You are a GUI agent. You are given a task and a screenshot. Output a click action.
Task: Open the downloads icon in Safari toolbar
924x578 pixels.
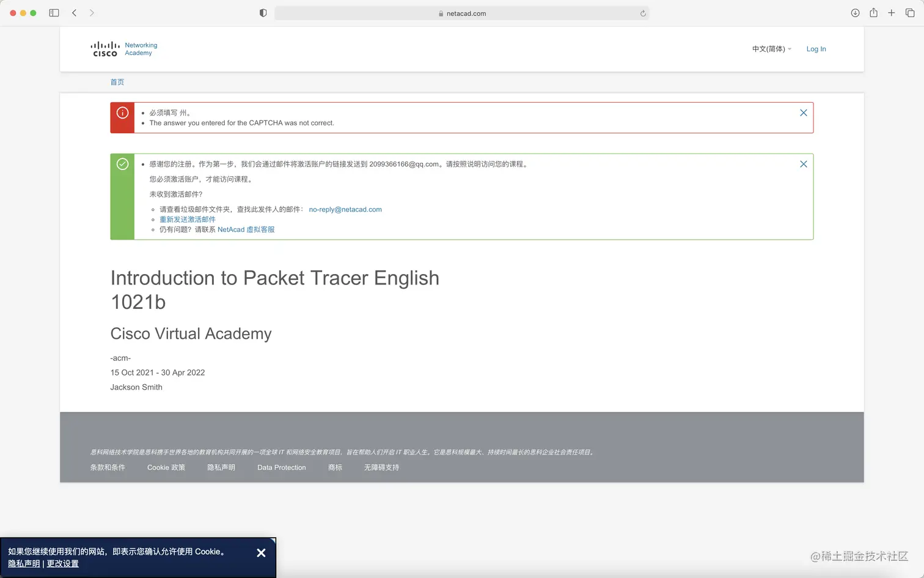[855, 13]
